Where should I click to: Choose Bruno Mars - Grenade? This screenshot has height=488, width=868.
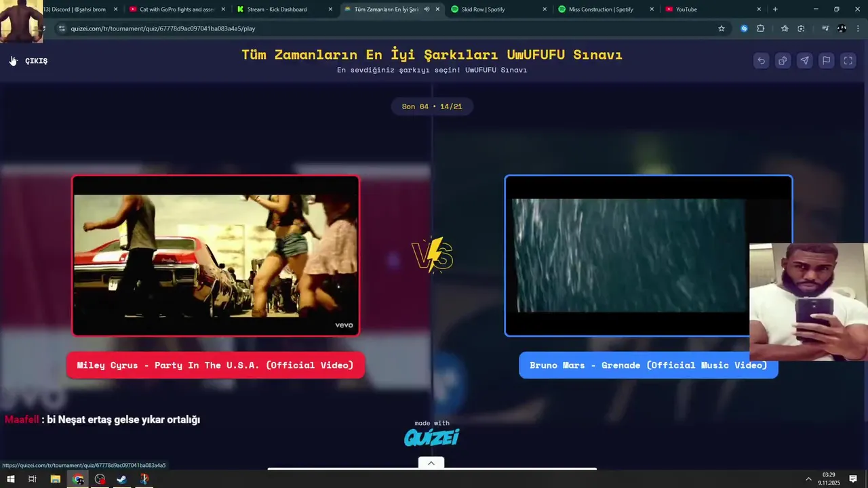coord(648,365)
